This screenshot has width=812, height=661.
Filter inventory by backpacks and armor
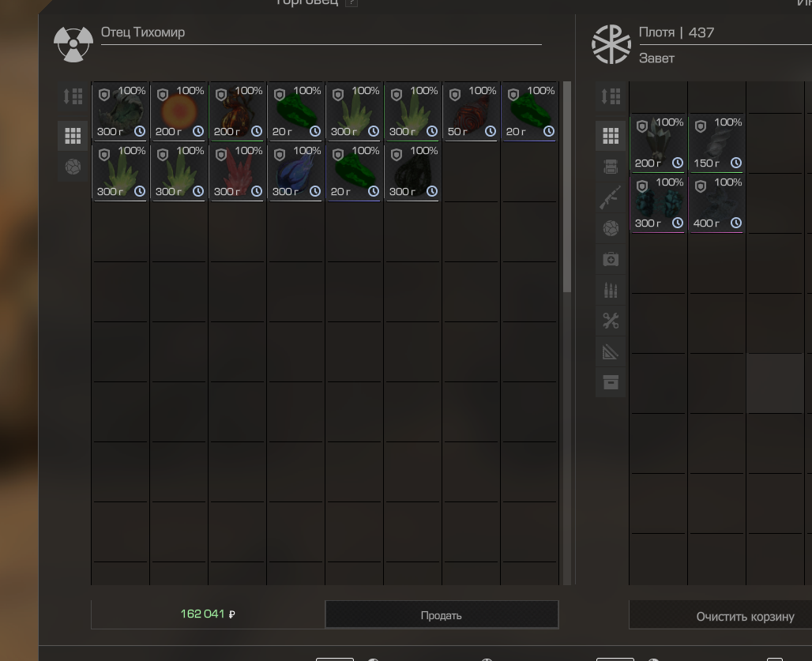(611, 167)
